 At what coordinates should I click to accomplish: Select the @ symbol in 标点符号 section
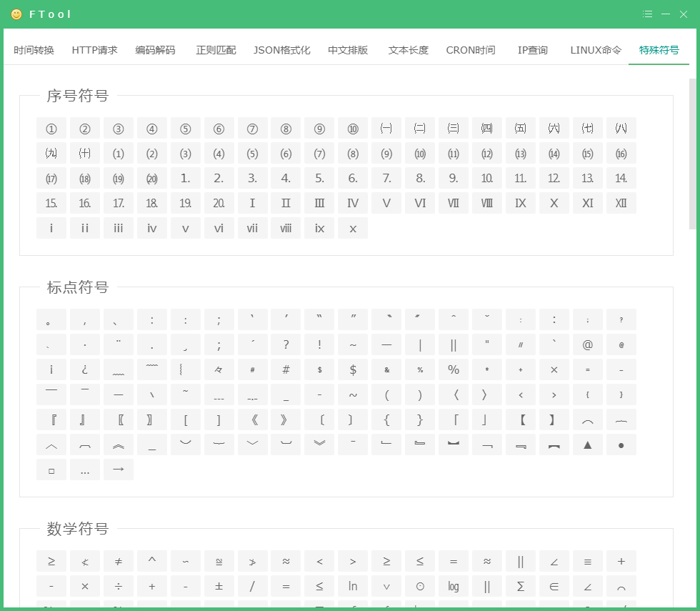tap(587, 344)
